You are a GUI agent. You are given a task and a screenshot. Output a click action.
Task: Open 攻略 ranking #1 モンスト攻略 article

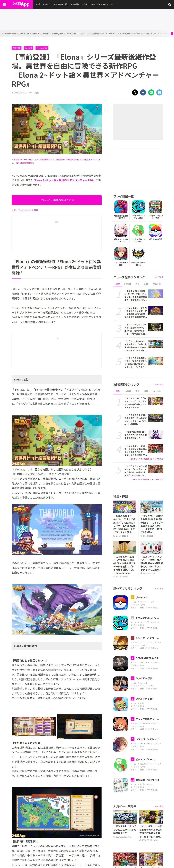138,403
